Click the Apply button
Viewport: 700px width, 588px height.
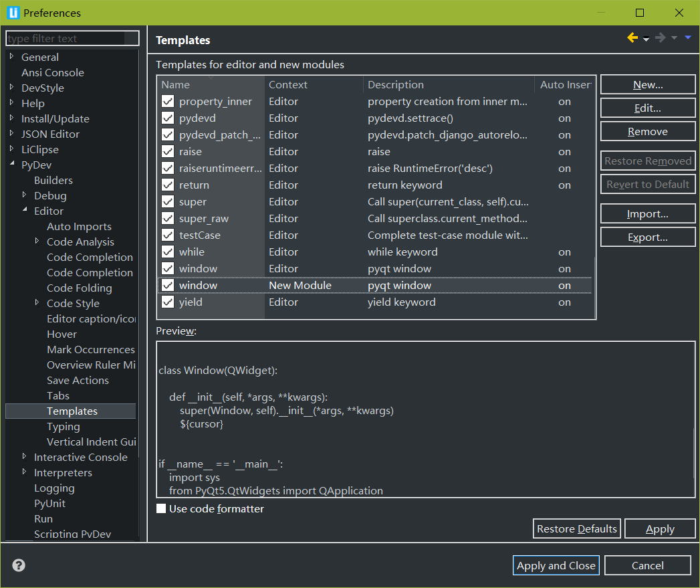tap(660, 528)
